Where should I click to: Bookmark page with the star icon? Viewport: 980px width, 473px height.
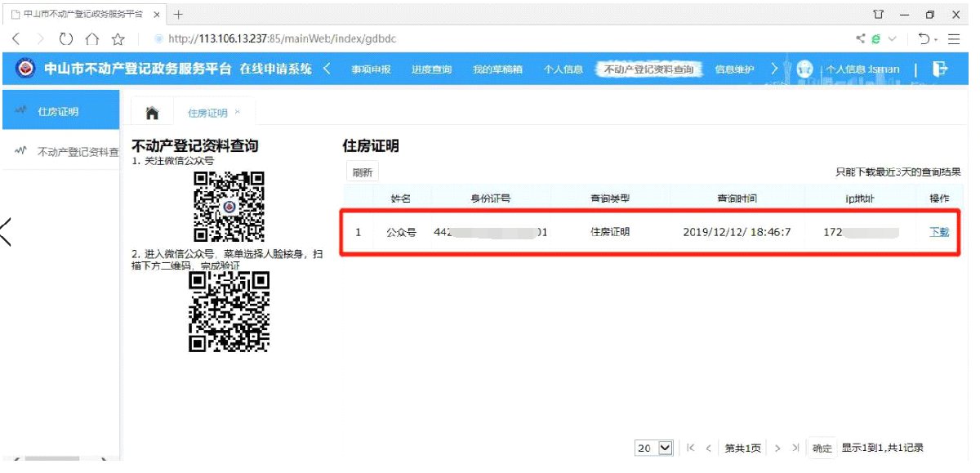click(118, 39)
